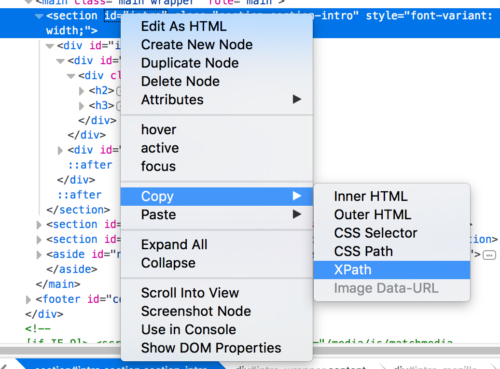Click the closing main tag line
Screen dimensions: 500x369
[x=58, y=284]
